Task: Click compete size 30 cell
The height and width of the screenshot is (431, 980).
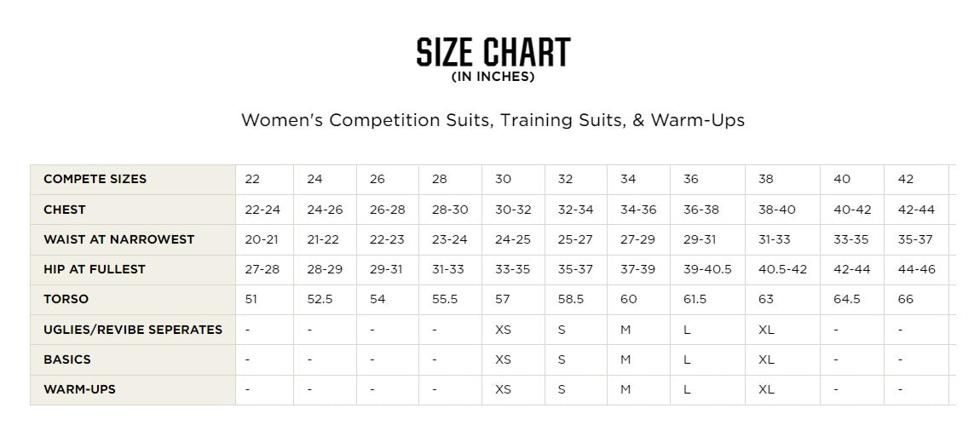Action: click(x=503, y=179)
